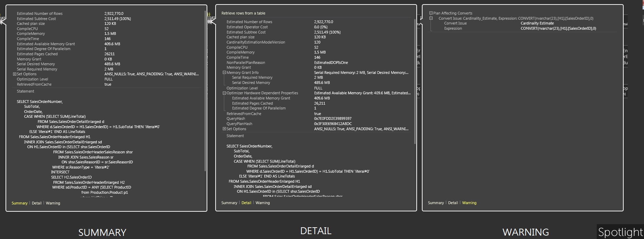Collapse the Convert Issue Cardinality_Estimate node

[431, 18]
